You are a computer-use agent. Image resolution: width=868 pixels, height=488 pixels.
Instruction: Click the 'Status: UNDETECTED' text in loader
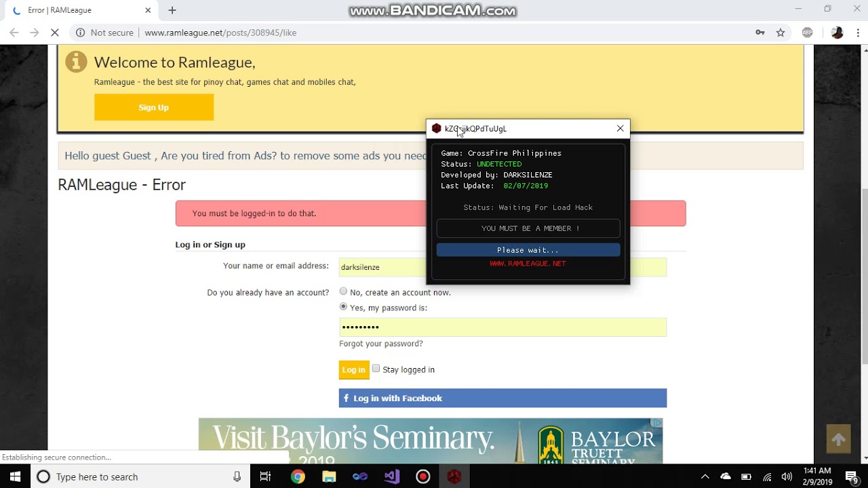click(481, 164)
